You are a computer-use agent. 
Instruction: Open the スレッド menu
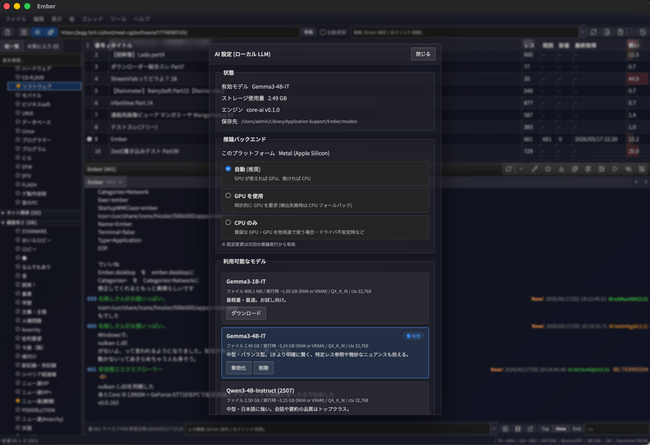(92, 19)
